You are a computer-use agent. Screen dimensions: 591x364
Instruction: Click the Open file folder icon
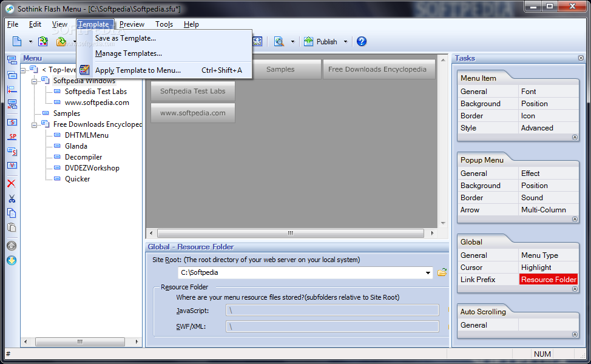[x=61, y=41]
